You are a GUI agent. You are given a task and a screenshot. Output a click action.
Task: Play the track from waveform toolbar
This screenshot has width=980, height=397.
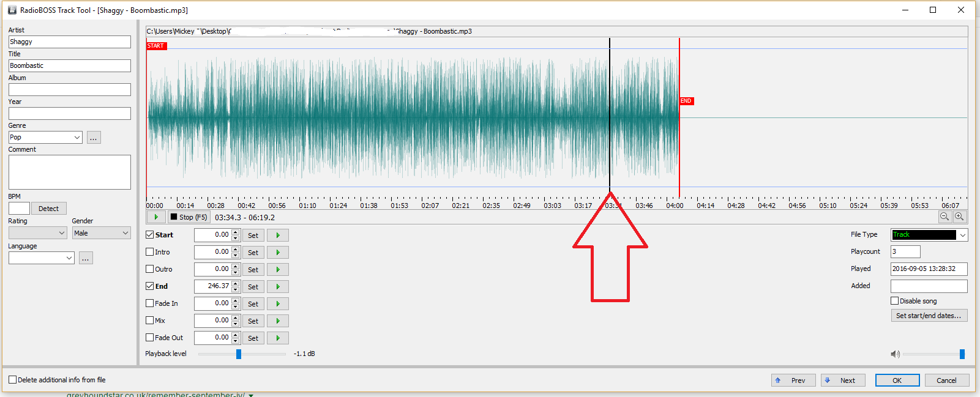point(156,217)
